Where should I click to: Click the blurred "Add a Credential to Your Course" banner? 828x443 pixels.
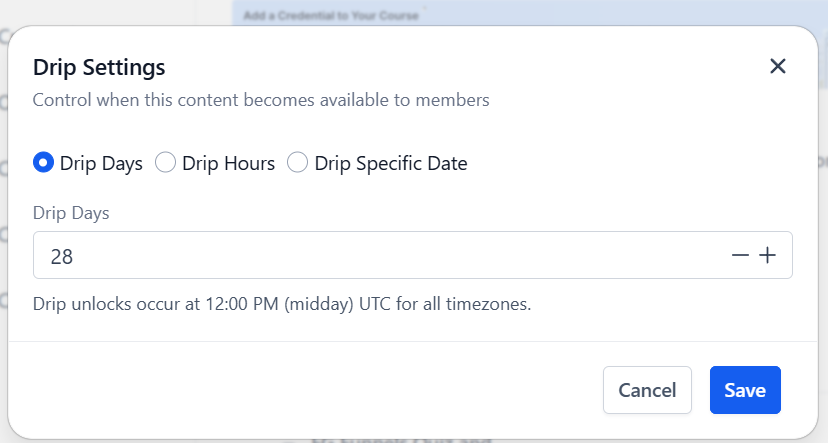tap(331, 16)
